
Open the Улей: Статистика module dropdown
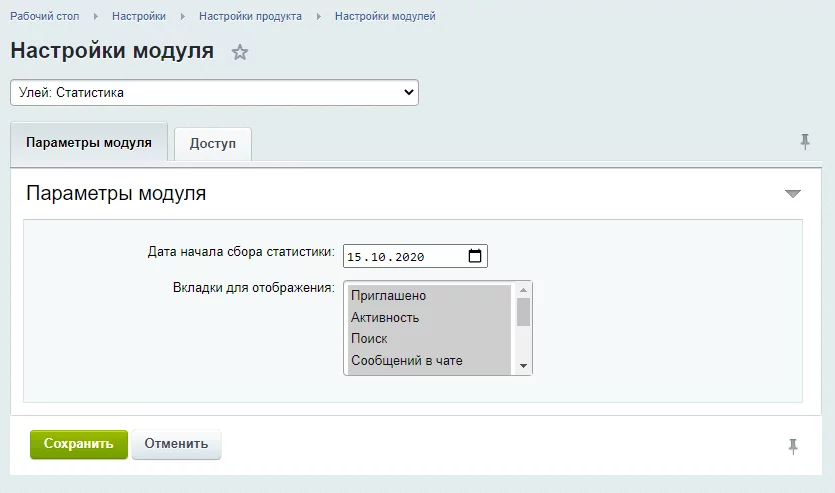click(x=214, y=93)
